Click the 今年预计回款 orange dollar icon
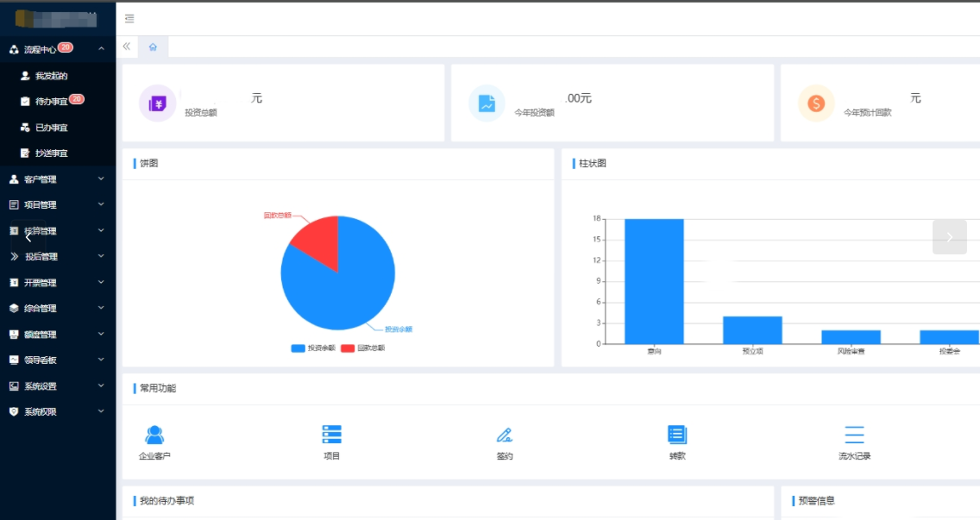Viewport: 980px width, 520px height. pyautogui.click(x=816, y=103)
